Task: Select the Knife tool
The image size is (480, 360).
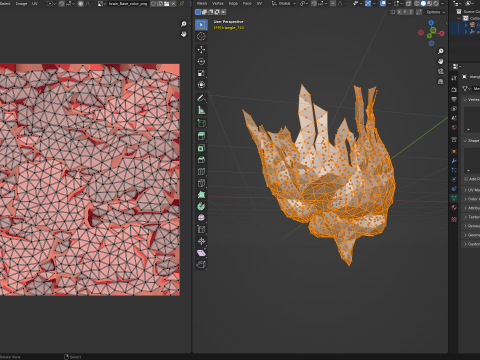Action: 201,183
